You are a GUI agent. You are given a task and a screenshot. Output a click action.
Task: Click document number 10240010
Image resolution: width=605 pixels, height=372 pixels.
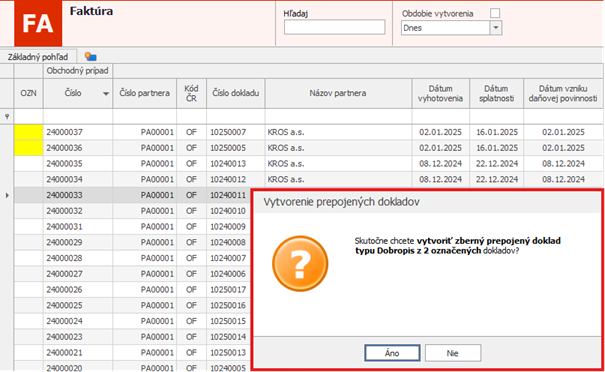click(228, 211)
